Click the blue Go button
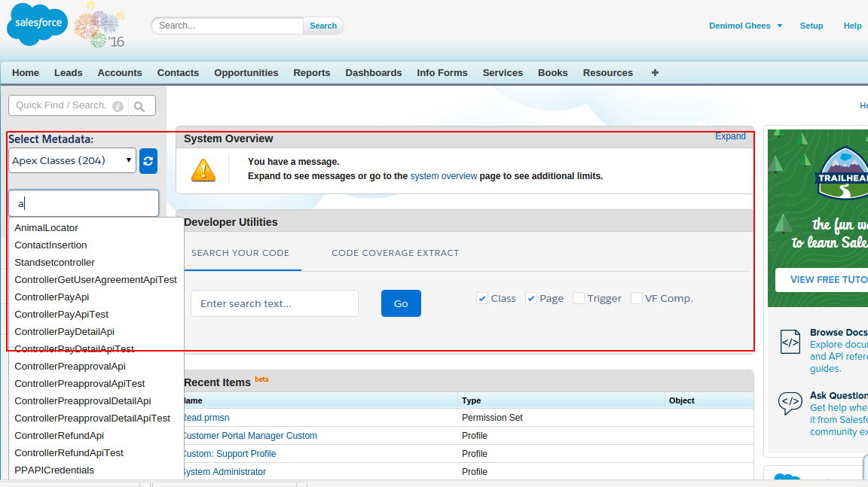Screen dimensions: 868x487 click(x=401, y=303)
